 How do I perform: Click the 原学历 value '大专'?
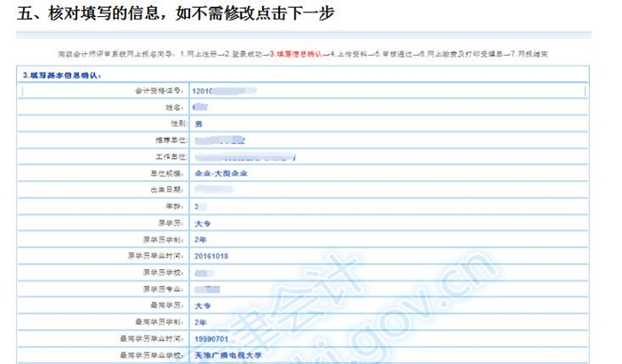pyautogui.click(x=201, y=222)
